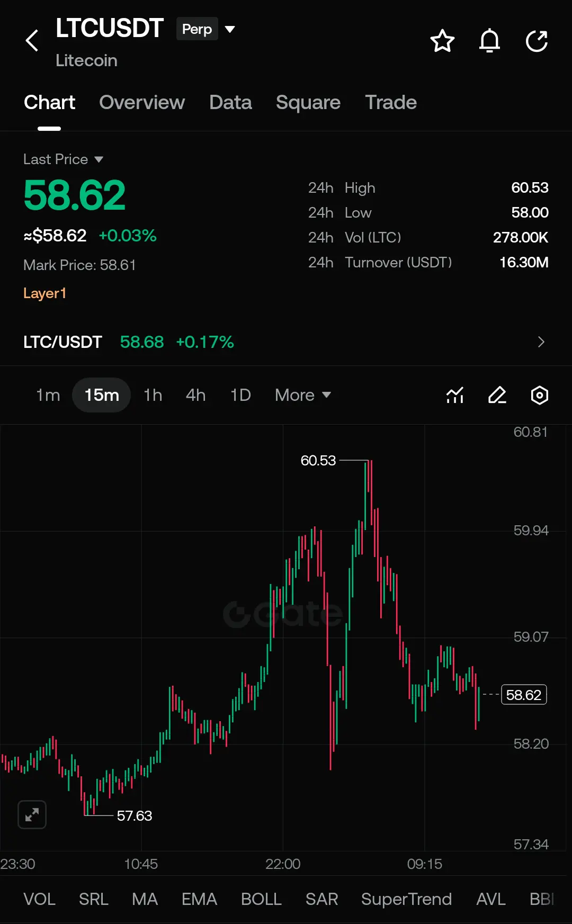
Task: Switch to the Overview tab
Action: [x=142, y=102]
